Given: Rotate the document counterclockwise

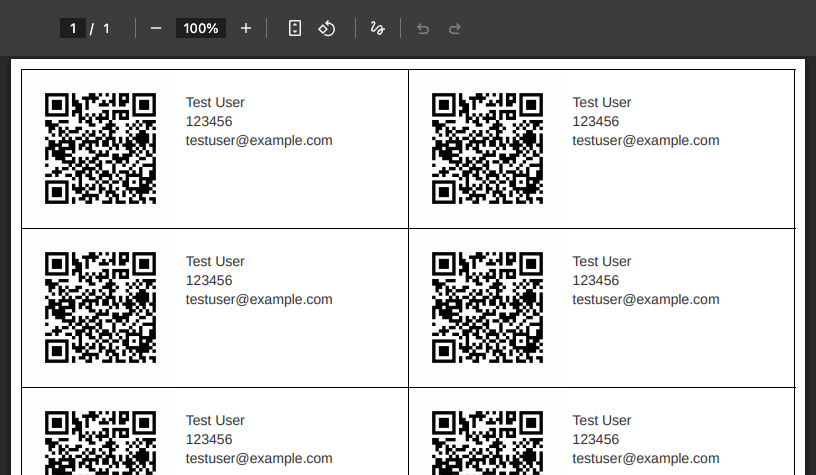Looking at the screenshot, I should pos(326,28).
